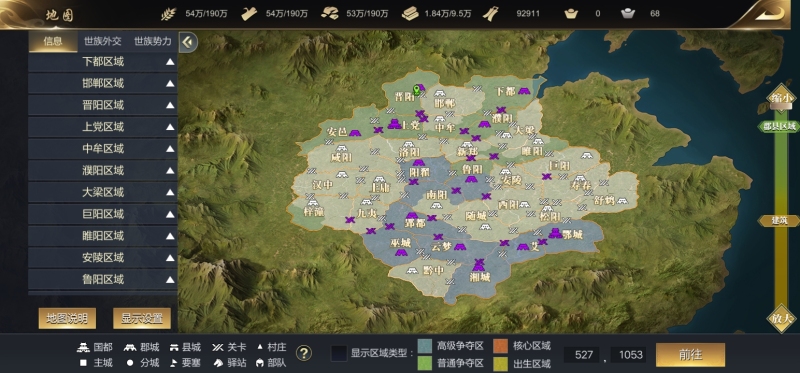Expand the 下都区域 list entry
The width and height of the screenshot is (800, 373).
[103, 62]
